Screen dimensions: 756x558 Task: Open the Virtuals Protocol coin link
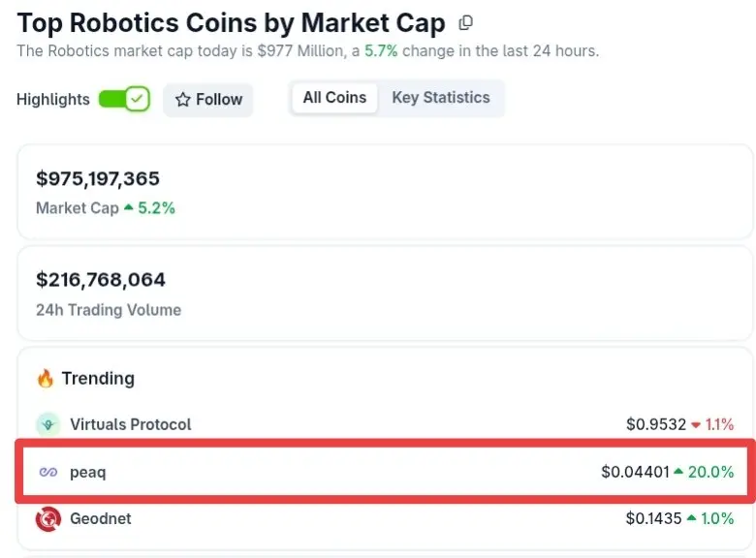pyautogui.click(x=131, y=424)
